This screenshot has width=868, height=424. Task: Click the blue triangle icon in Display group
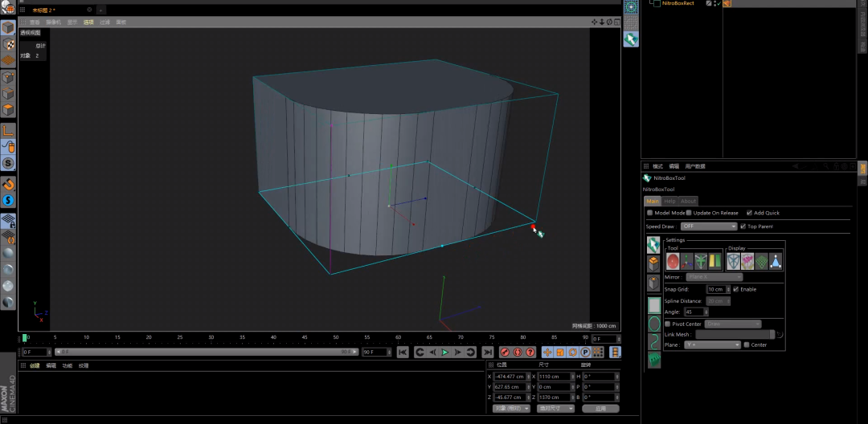(x=776, y=261)
